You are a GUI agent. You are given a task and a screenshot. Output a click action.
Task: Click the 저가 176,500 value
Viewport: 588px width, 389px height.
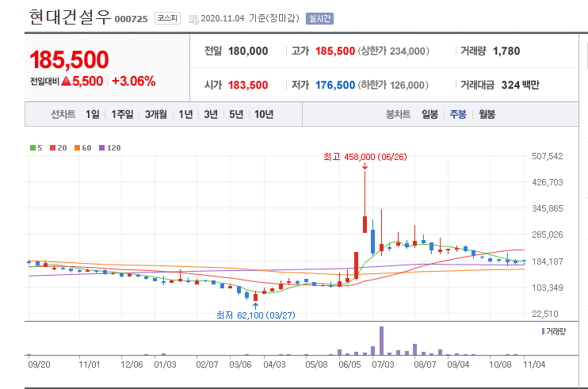[x=335, y=85]
